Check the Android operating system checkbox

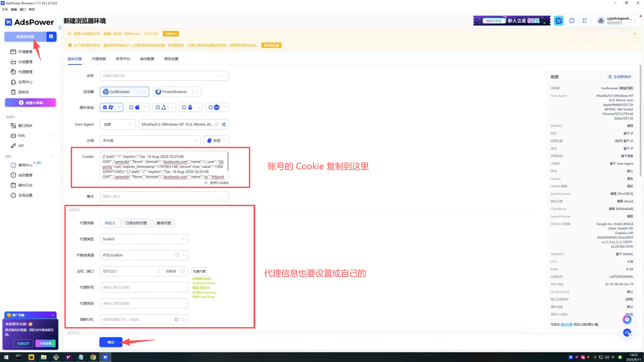[184, 107]
